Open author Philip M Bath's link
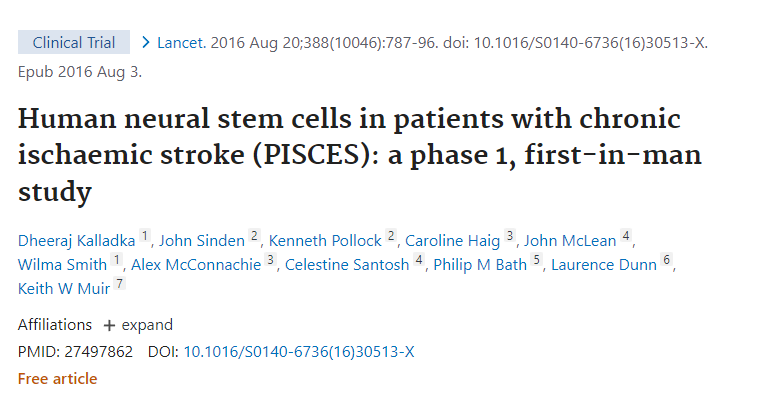This screenshot has width=768, height=411. [x=480, y=264]
